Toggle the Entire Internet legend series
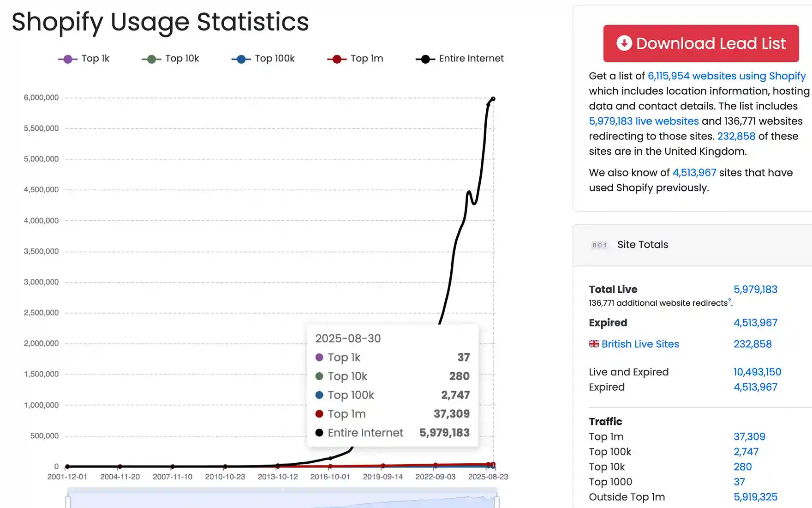Viewport: 812px width, 508px height. click(x=460, y=59)
